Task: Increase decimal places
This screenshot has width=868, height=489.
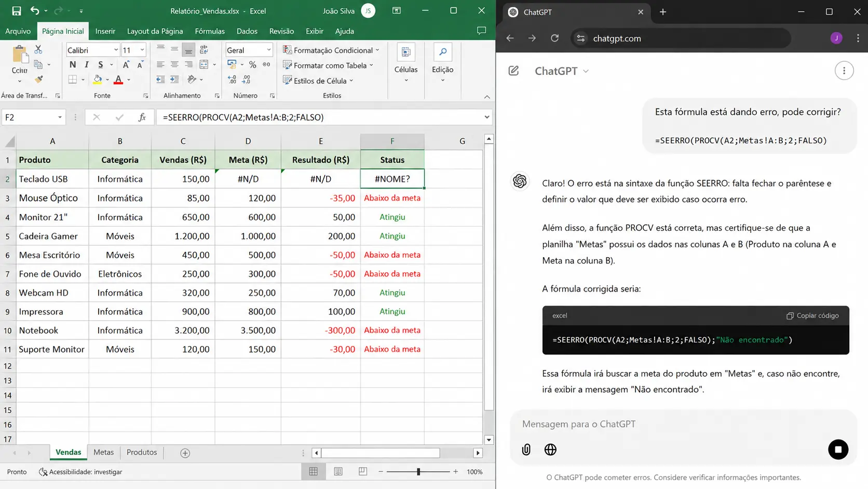Action: (232, 80)
